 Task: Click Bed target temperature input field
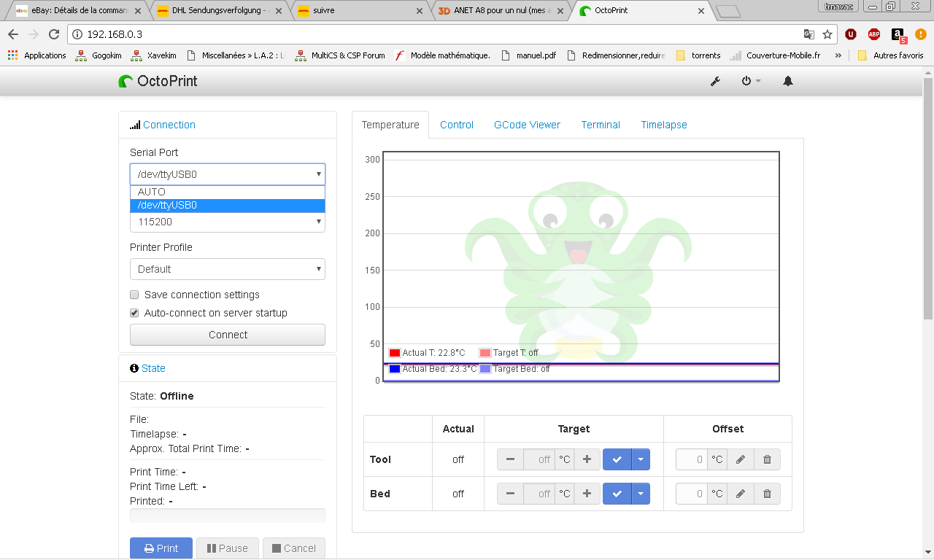point(539,494)
